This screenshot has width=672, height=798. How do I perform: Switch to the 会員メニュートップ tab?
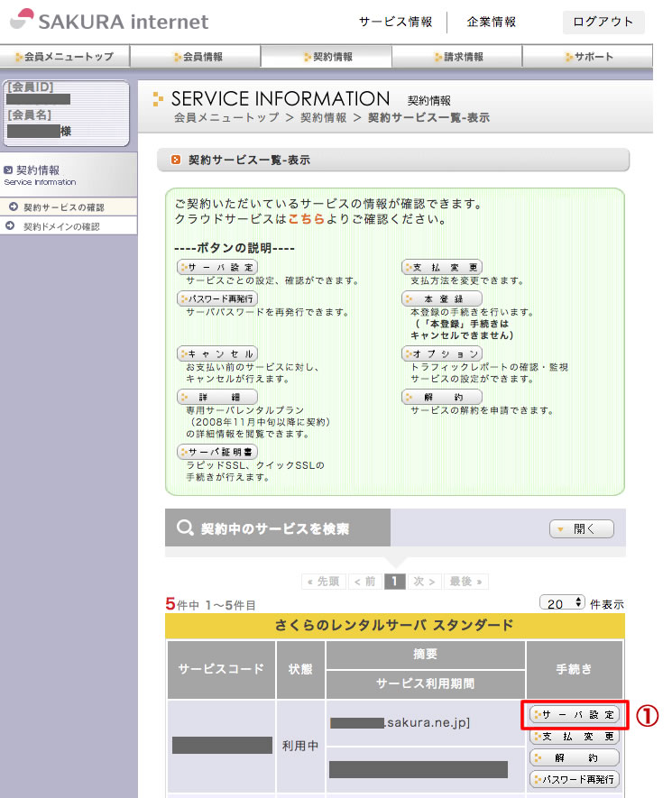[65, 57]
